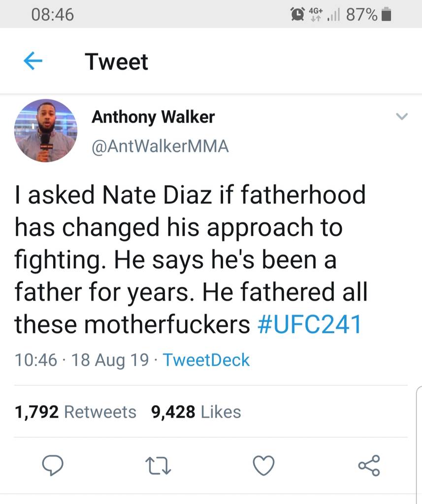The image size is (422, 504).
Task: Open the TweetDeck source link
Action: [x=206, y=360]
